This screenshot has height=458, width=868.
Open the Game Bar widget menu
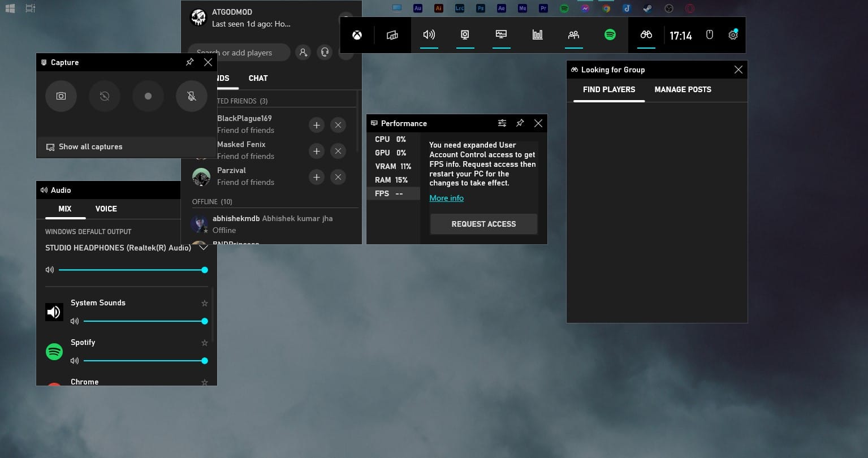coord(392,35)
